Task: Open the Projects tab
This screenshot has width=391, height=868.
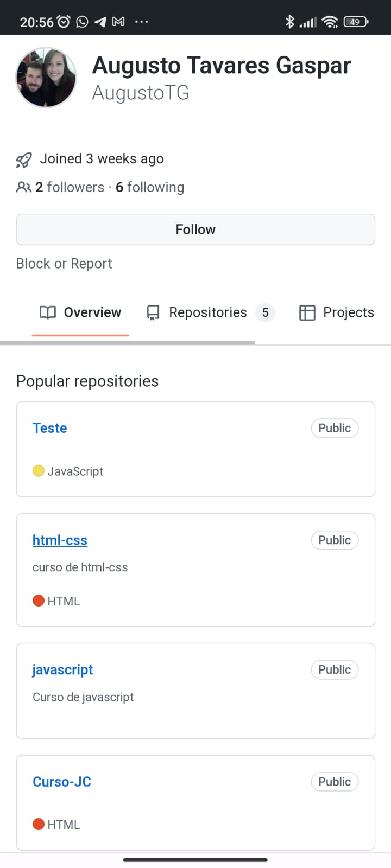Action: point(337,312)
